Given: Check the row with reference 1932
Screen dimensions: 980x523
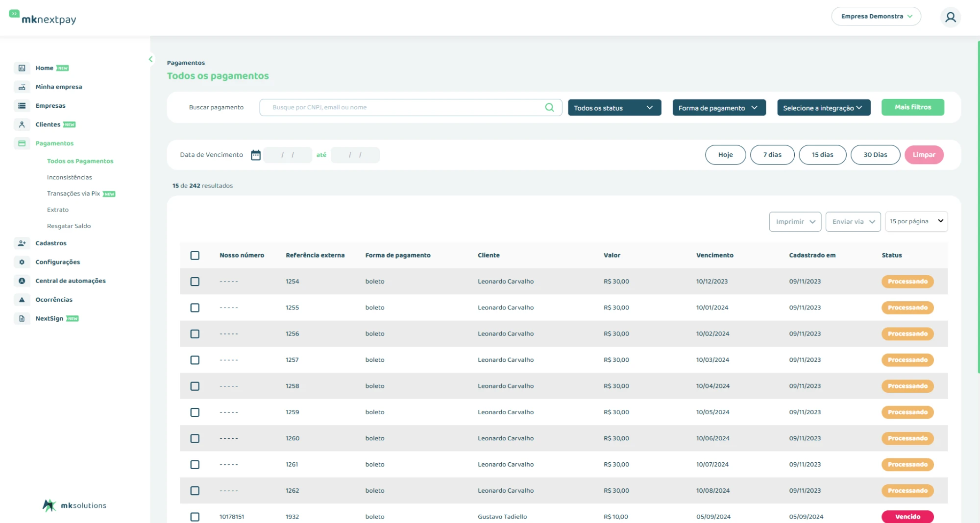Looking at the screenshot, I should [195, 517].
